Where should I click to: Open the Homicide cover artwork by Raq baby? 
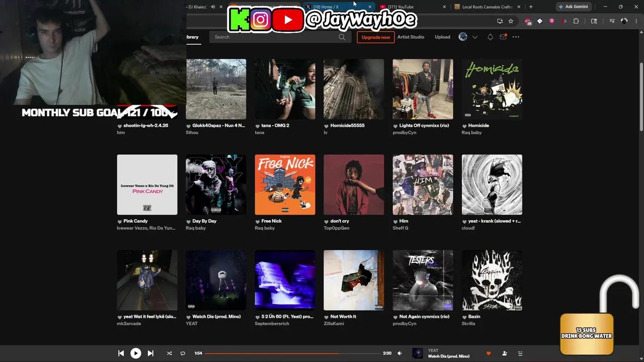click(492, 89)
